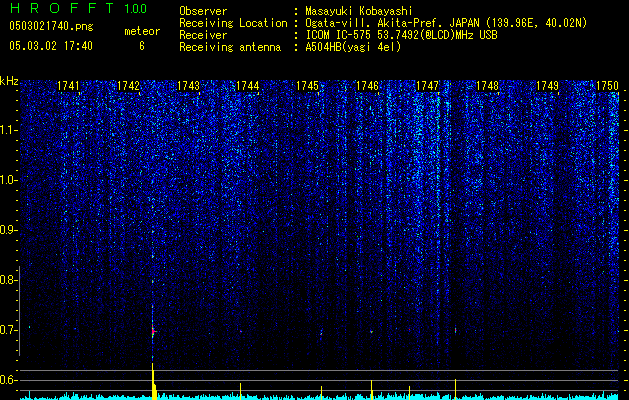Screen dimensions: 629x400
Task: Click the 1743 time marker
Action: click(188, 86)
